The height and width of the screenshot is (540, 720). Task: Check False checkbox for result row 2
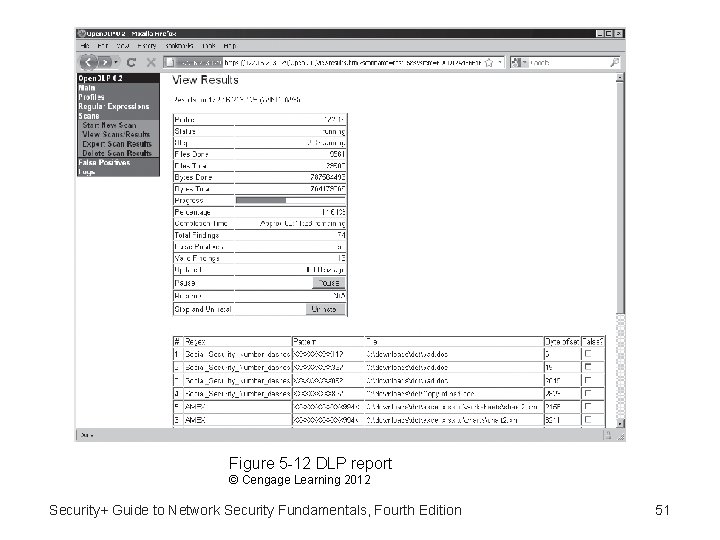coord(588,367)
